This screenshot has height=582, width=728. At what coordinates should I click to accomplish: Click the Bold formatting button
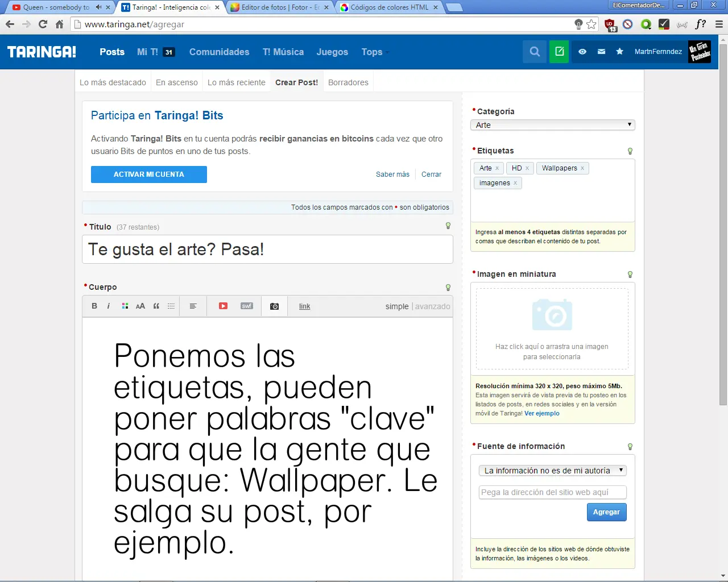point(94,306)
